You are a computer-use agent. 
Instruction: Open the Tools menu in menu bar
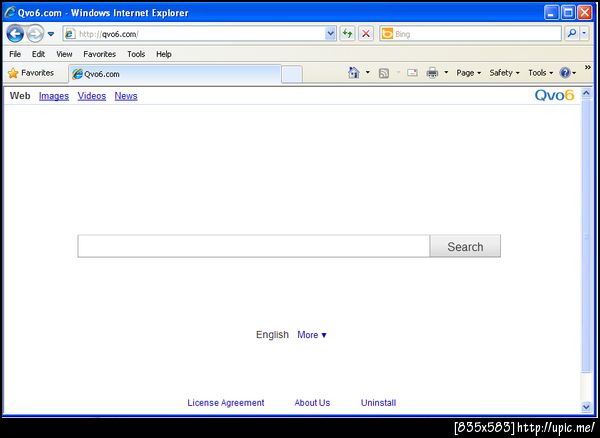click(x=136, y=54)
